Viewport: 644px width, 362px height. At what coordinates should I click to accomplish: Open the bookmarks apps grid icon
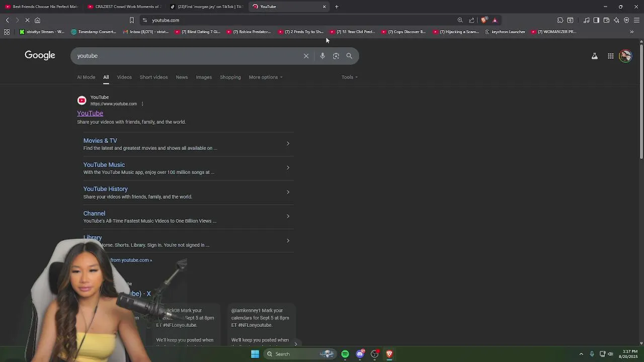[x=7, y=32]
